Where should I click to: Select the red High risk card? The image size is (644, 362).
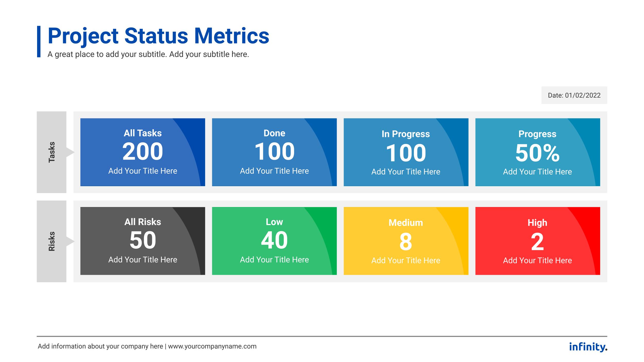(x=537, y=241)
